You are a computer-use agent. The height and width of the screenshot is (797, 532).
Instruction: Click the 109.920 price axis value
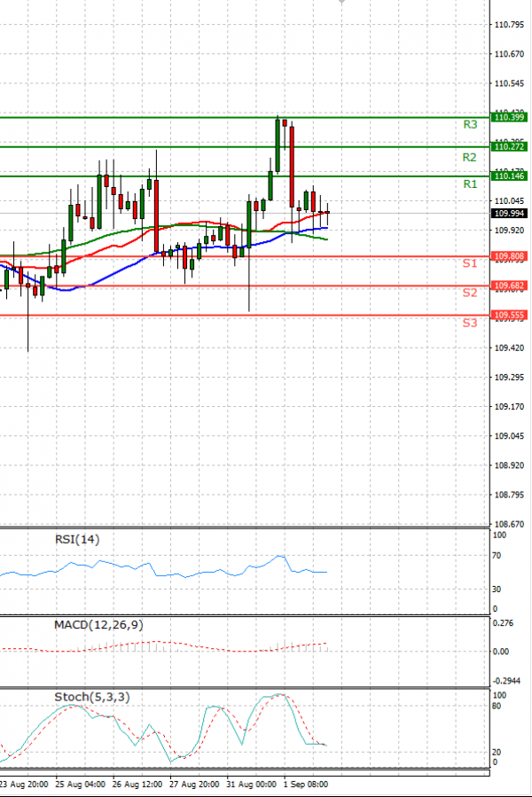point(509,231)
